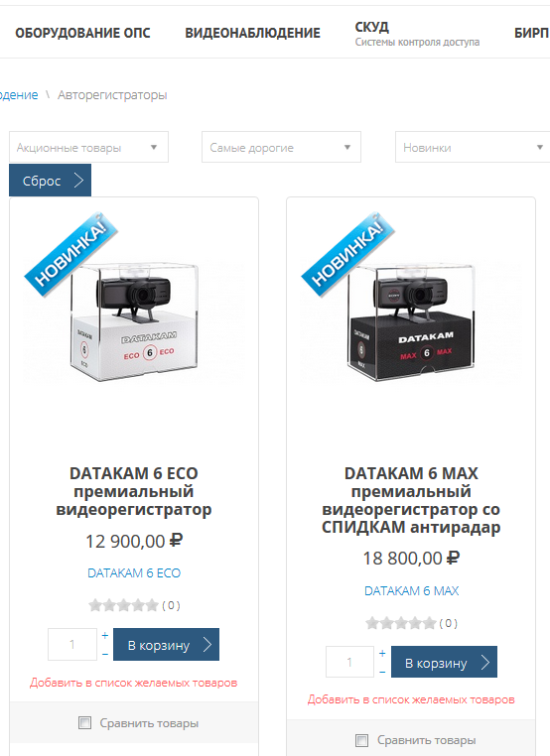Check Сравнить товары for DATAKAM 6 ECO
The width and height of the screenshot is (550, 756).
click(x=84, y=722)
